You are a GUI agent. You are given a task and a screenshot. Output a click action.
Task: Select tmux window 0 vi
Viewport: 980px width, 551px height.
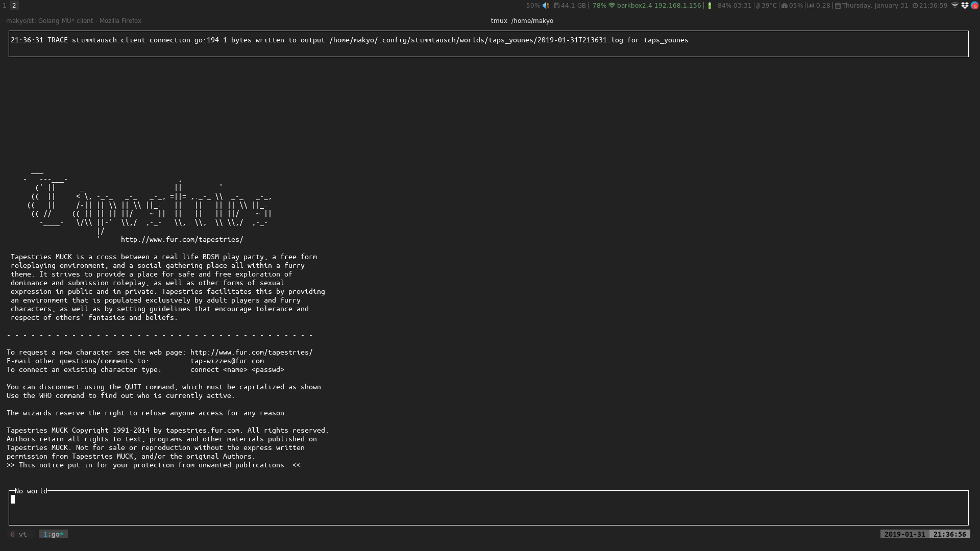[20, 534]
